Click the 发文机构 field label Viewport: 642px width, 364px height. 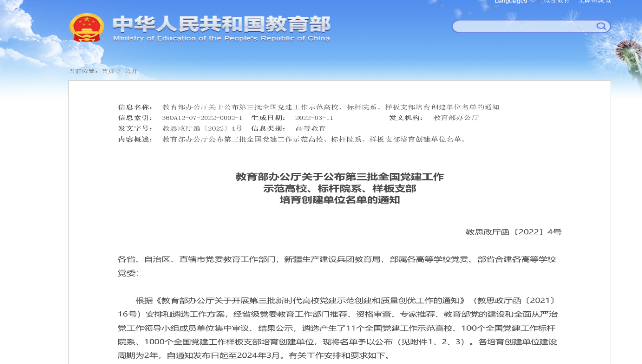click(406, 118)
